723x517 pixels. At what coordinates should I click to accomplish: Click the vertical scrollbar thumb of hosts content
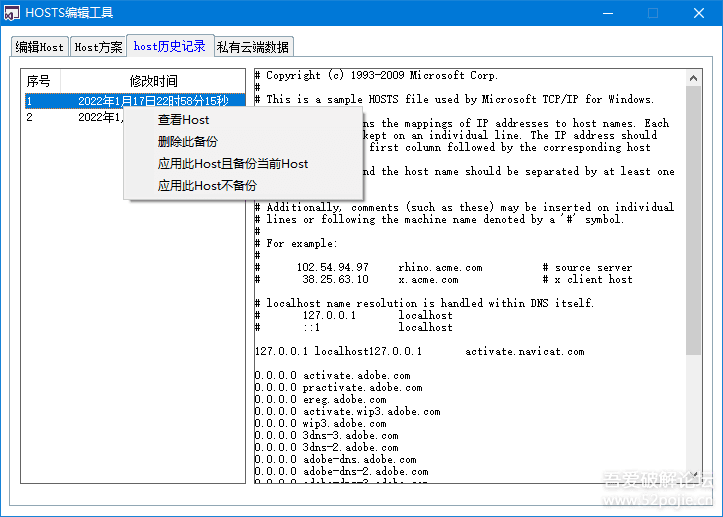693,220
